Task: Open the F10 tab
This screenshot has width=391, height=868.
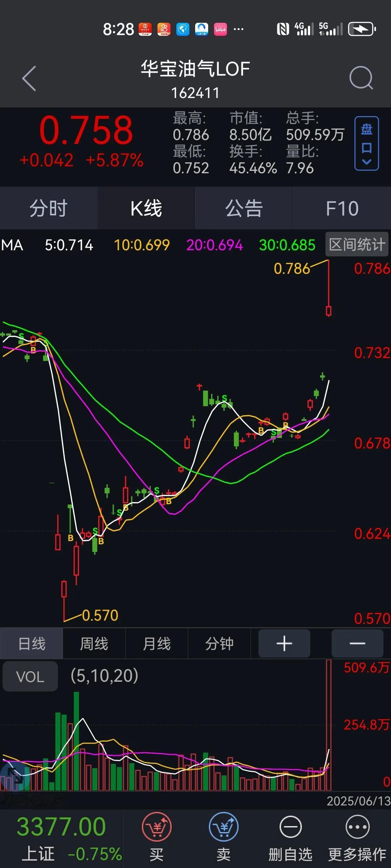Action: (342, 208)
